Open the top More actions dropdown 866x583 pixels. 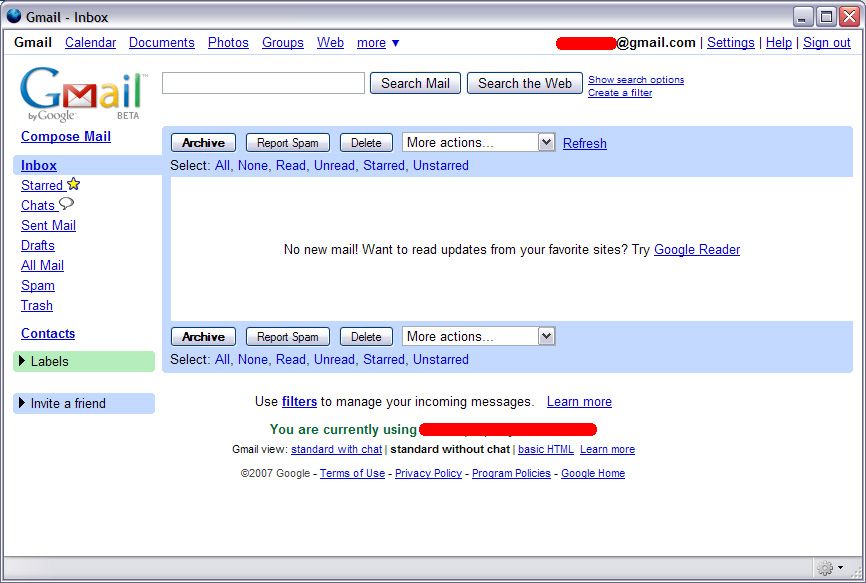(478, 143)
